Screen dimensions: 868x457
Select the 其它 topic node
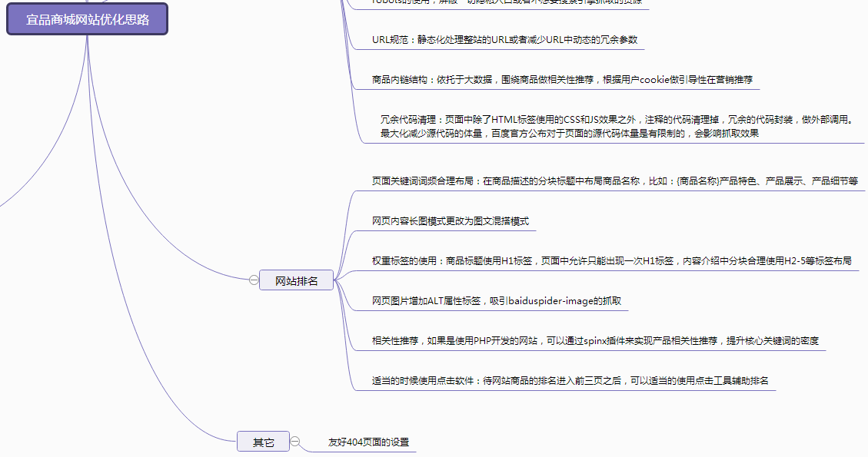[x=263, y=442]
